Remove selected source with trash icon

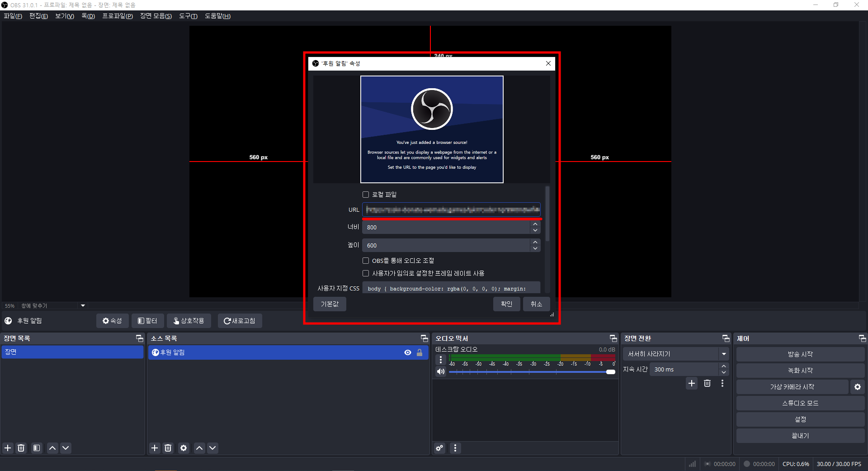(x=168, y=448)
